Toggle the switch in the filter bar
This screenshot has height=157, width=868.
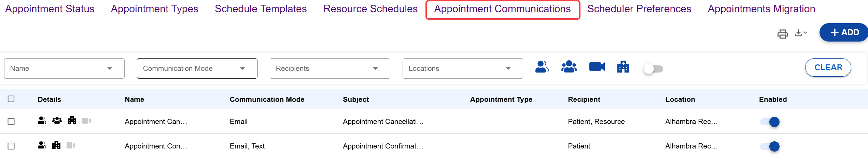(653, 69)
